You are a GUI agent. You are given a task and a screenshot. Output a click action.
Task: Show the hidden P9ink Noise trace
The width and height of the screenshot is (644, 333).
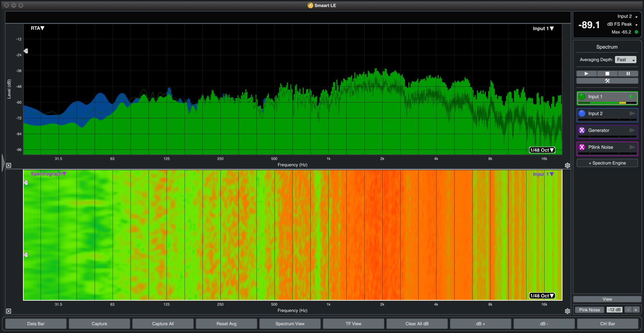(582, 147)
